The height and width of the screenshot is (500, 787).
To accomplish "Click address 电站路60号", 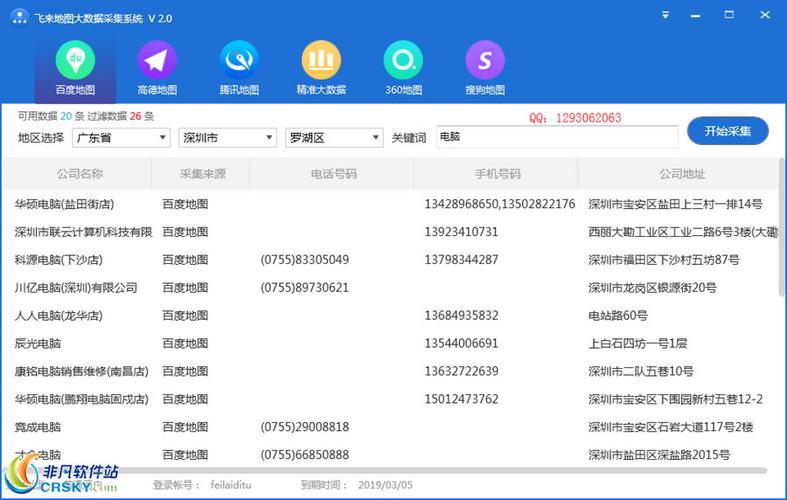I will (x=618, y=315).
